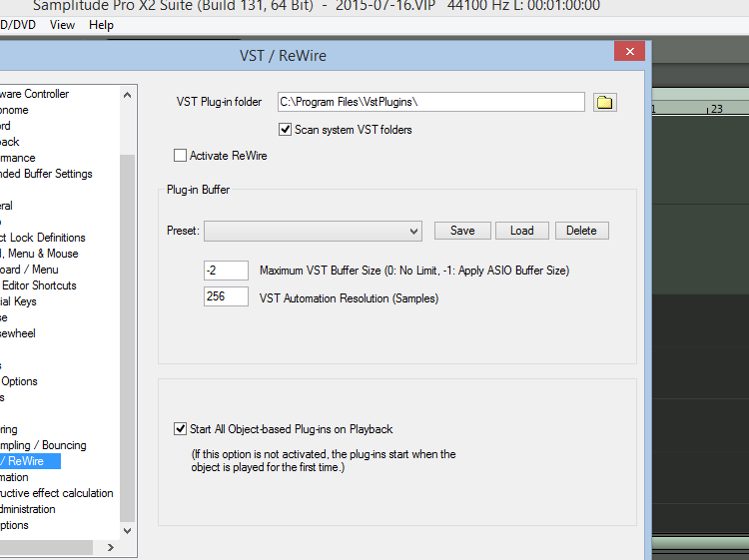Click the Delete preset button

pos(582,231)
